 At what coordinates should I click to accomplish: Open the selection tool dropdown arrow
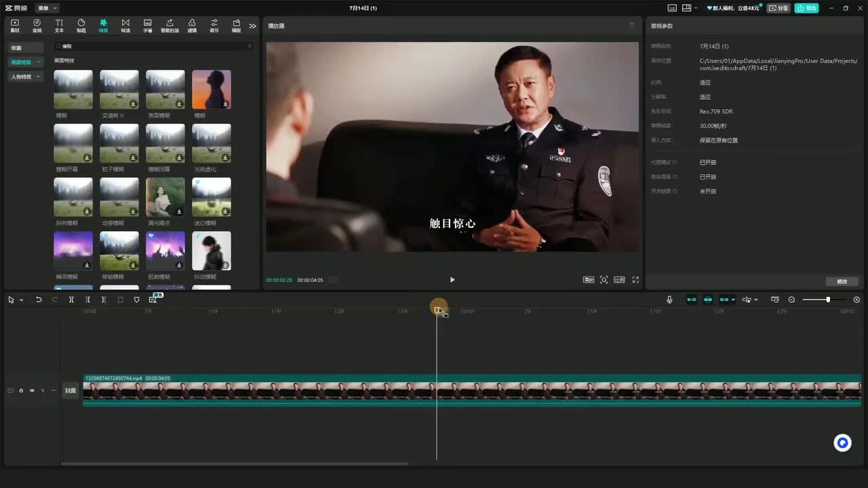[22, 300]
